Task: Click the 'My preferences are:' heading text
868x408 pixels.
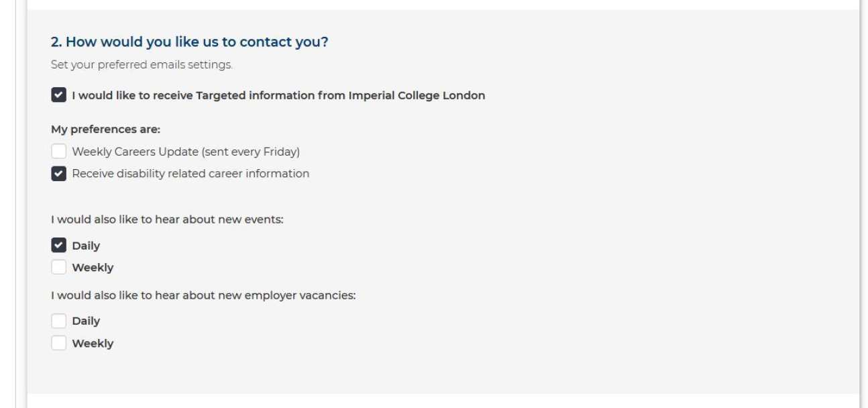Action: coord(105,130)
